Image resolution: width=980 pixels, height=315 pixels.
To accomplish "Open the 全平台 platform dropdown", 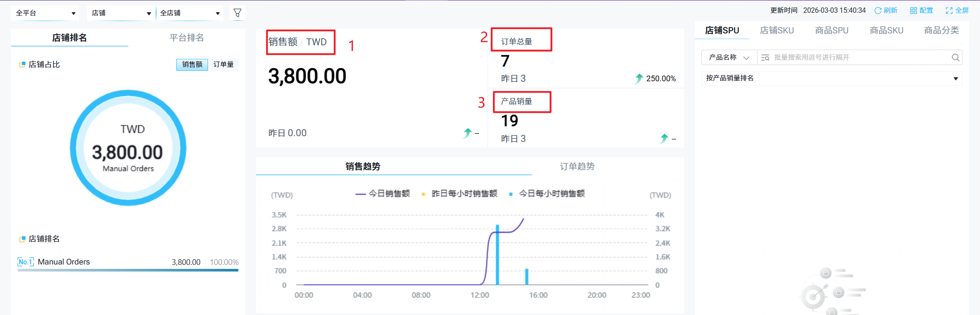I will coord(45,13).
